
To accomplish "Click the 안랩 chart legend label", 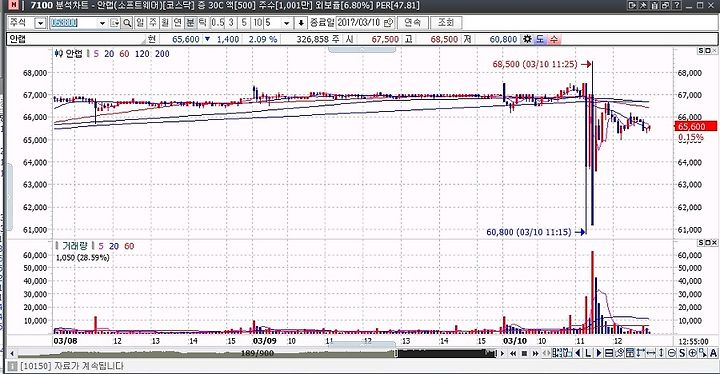I will point(73,54).
